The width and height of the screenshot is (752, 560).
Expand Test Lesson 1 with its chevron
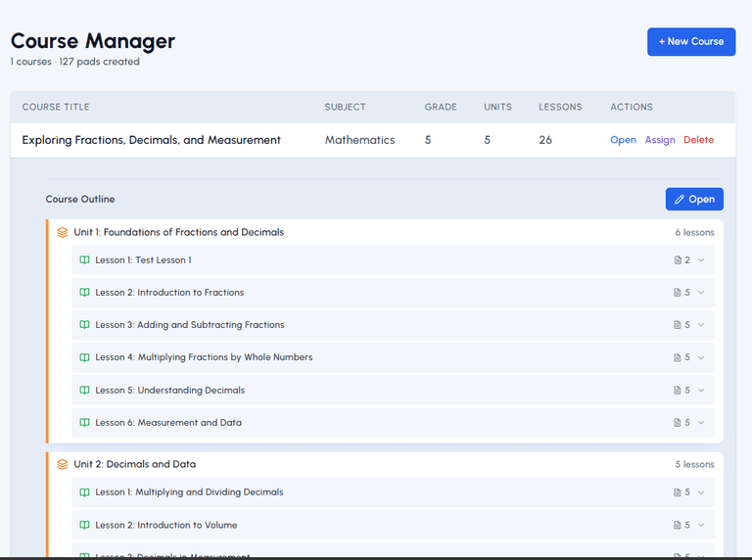tap(701, 259)
